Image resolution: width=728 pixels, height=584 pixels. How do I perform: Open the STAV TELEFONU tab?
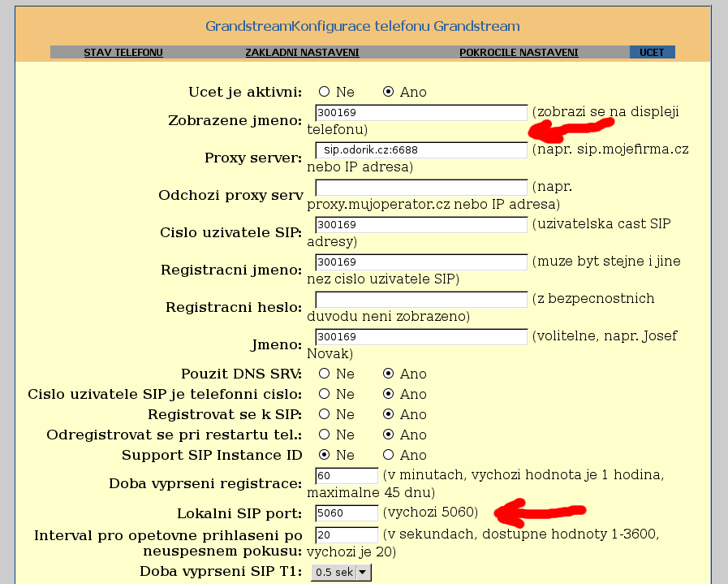click(123, 53)
